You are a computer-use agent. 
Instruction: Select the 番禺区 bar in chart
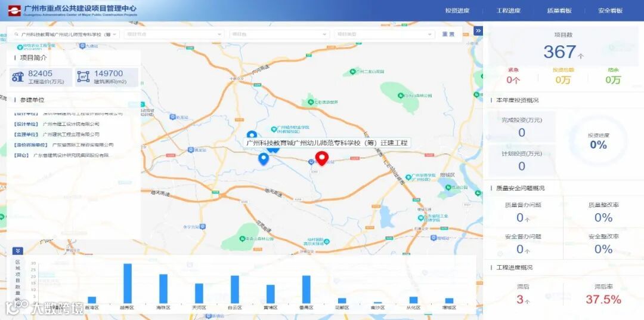306,290
